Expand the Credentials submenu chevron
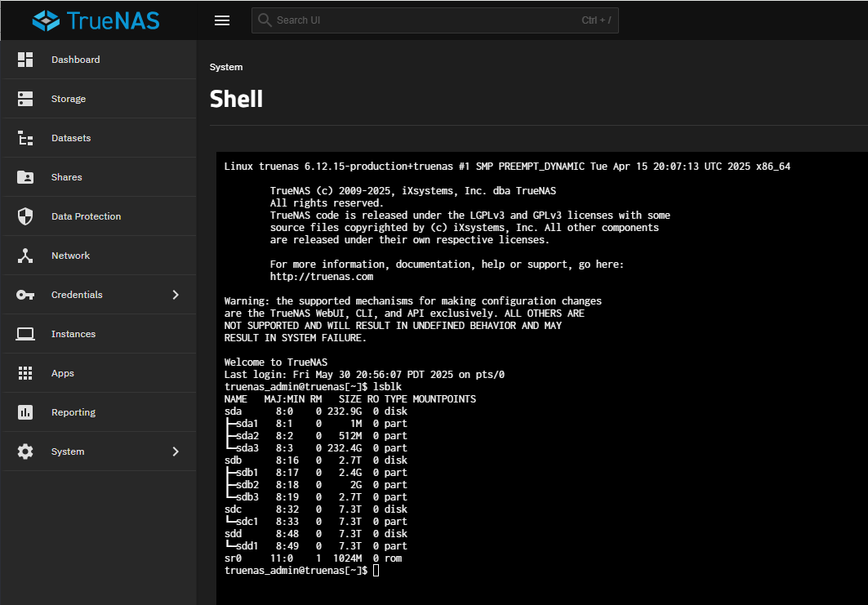868x605 pixels. (x=176, y=295)
